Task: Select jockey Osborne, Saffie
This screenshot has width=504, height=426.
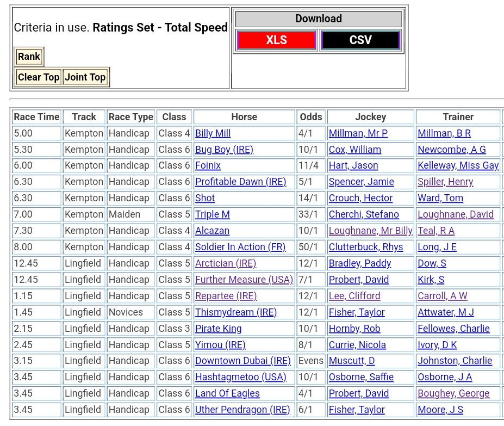Action: [x=361, y=377]
